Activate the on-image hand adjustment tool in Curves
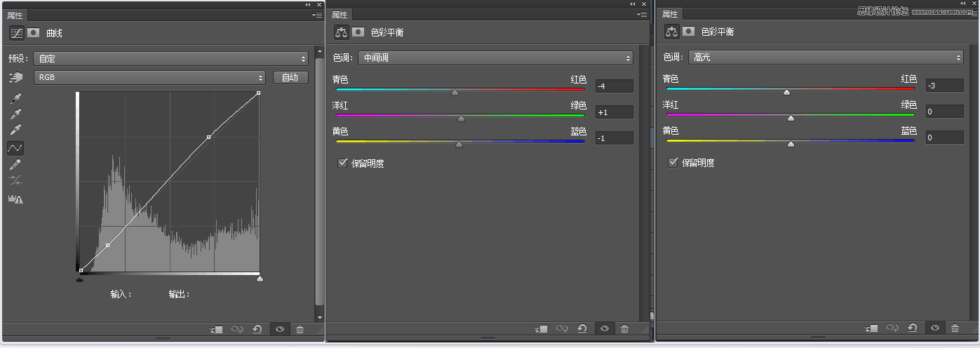980x348 pixels. 15,77
